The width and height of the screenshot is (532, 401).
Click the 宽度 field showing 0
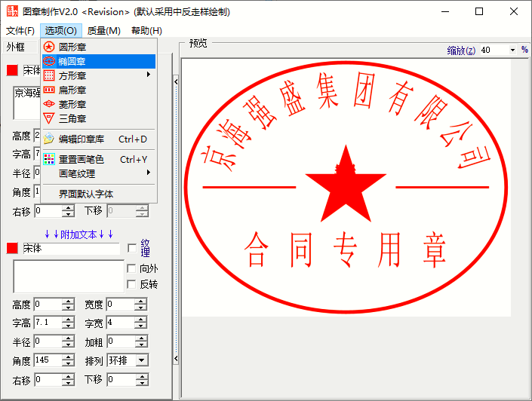(121, 305)
